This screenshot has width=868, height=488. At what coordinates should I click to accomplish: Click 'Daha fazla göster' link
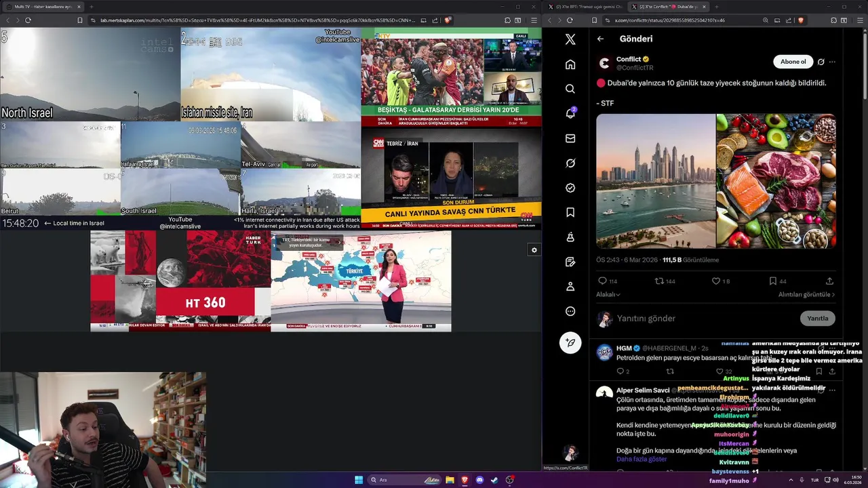642,459
